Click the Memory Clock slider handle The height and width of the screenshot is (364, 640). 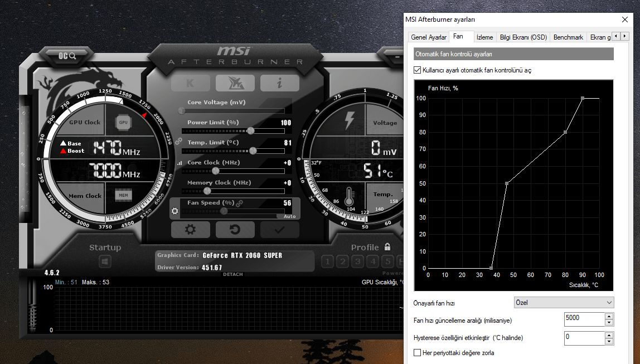pos(207,191)
